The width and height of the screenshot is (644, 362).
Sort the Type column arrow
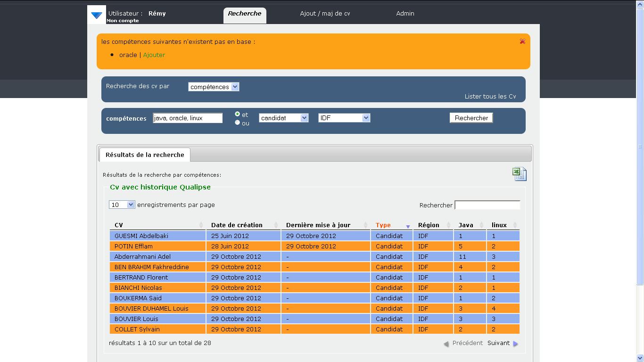pos(408,226)
